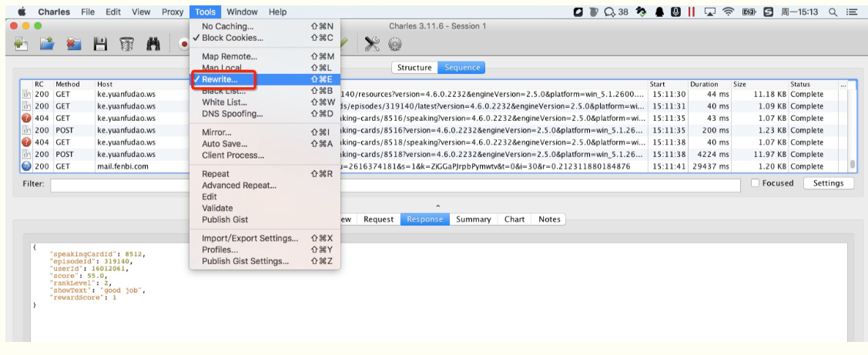The height and width of the screenshot is (355, 868).
Task: Sort by the Duration column header
Action: pos(709,84)
